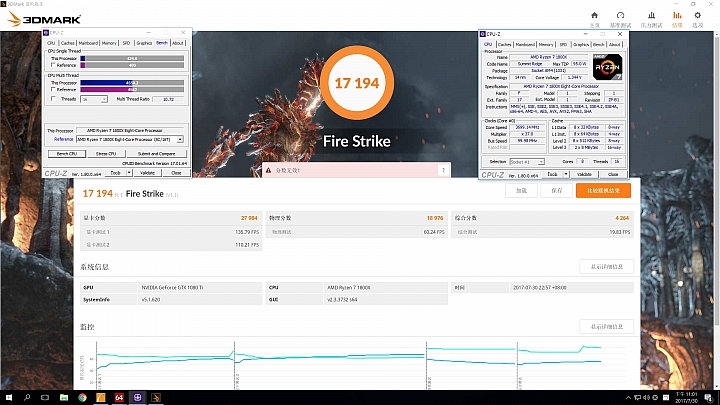
Task: Open the orange app icon beside Chrome on taskbar
Action: pos(101,397)
